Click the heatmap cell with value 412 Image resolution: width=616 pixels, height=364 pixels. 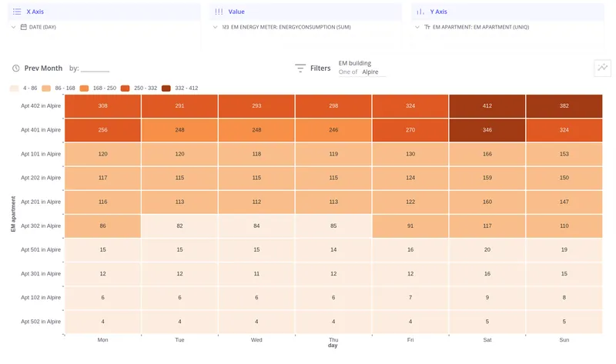pos(487,106)
